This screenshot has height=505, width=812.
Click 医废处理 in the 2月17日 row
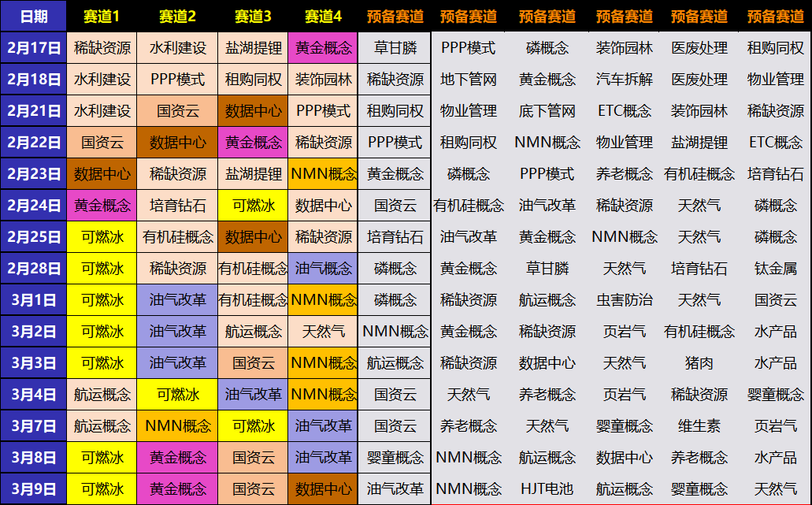(699, 47)
